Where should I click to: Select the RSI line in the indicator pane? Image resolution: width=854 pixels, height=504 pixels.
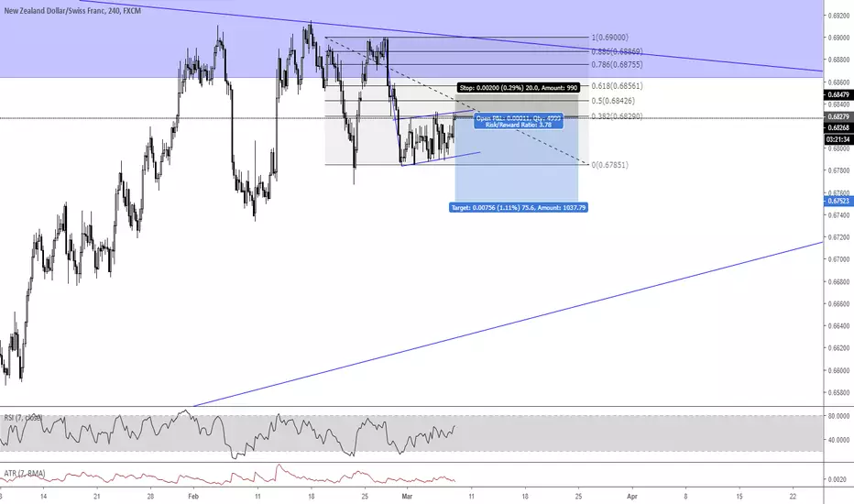[227, 434]
